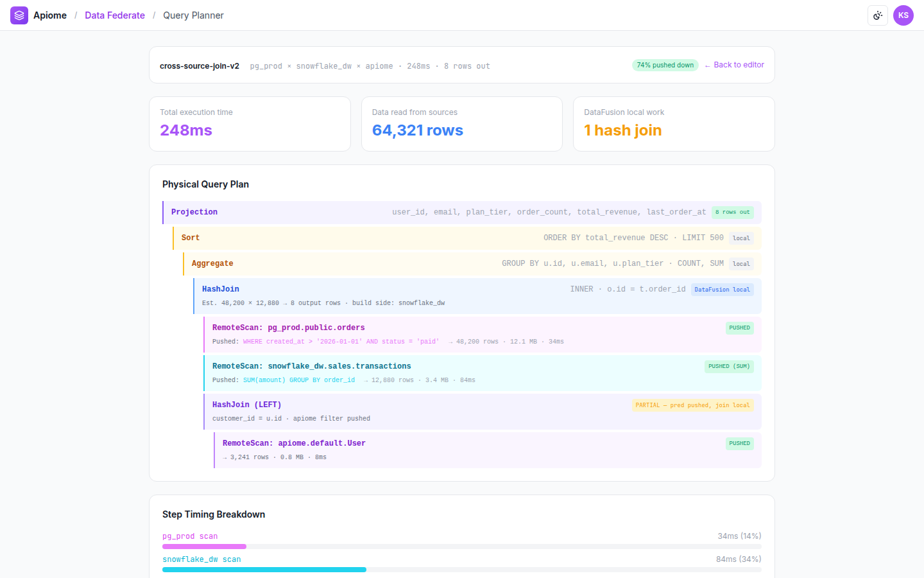Click the Est. 48,200 × 12,880 estimate line
Screen dimensions: 924x578
pos(323,303)
